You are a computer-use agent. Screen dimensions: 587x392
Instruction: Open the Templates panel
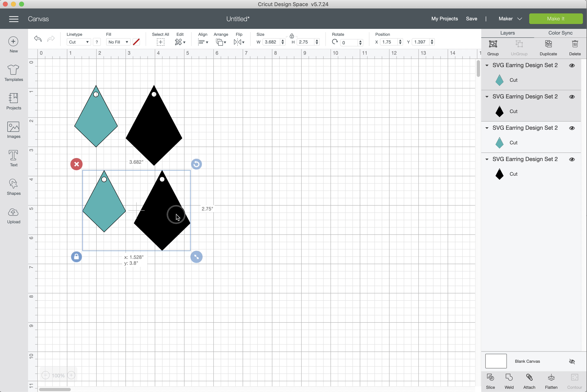13,73
